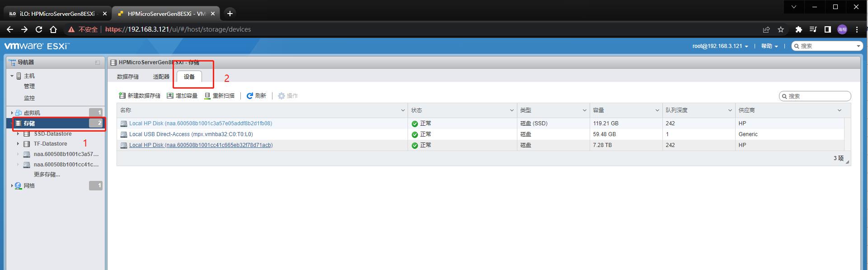Image resolution: width=868 pixels, height=270 pixels.
Task: Open the 名称 column header dropdown
Action: click(x=403, y=110)
